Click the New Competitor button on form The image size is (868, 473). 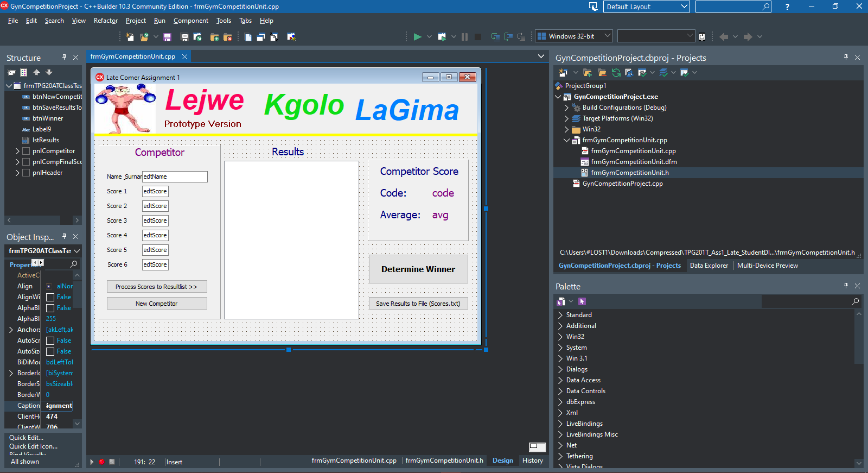156,304
